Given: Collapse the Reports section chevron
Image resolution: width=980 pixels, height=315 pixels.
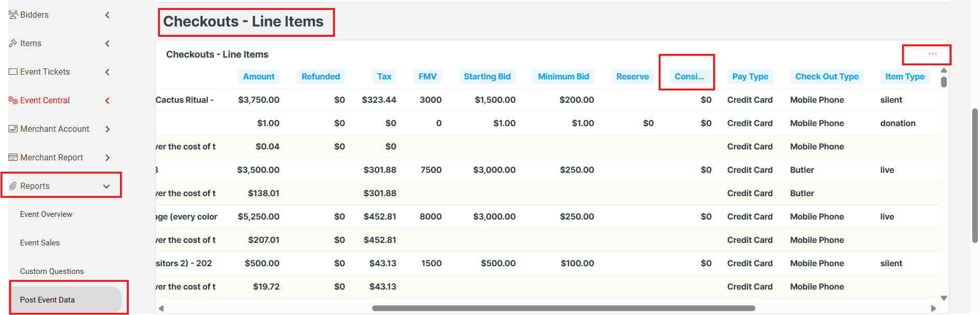Looking at the screenshot, I should point(106,186).
